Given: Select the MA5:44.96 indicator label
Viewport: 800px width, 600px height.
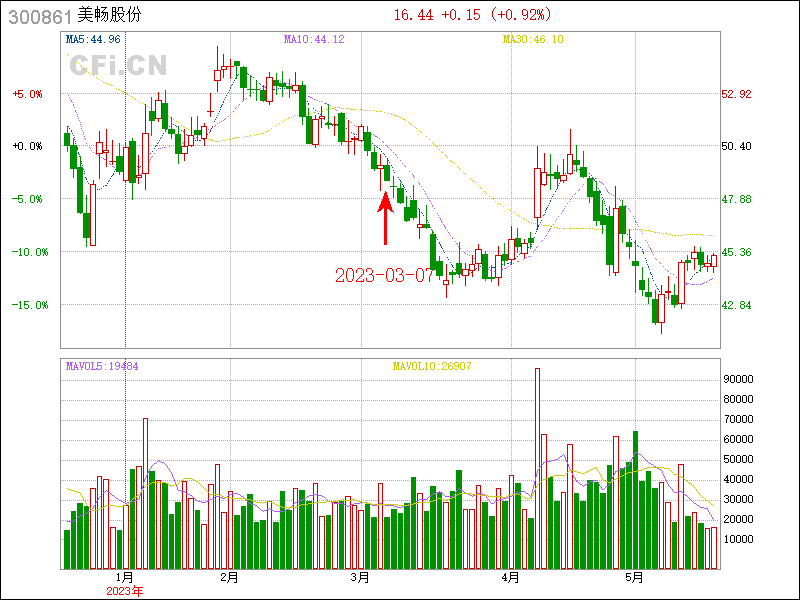Looking at the screenshot, I should point(93,39).
